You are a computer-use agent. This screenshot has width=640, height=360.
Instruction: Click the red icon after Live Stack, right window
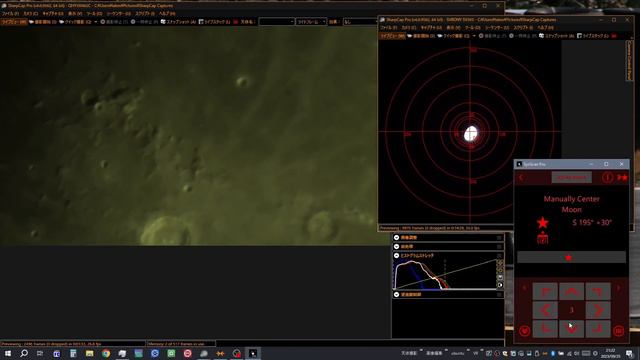pos(614,36)
